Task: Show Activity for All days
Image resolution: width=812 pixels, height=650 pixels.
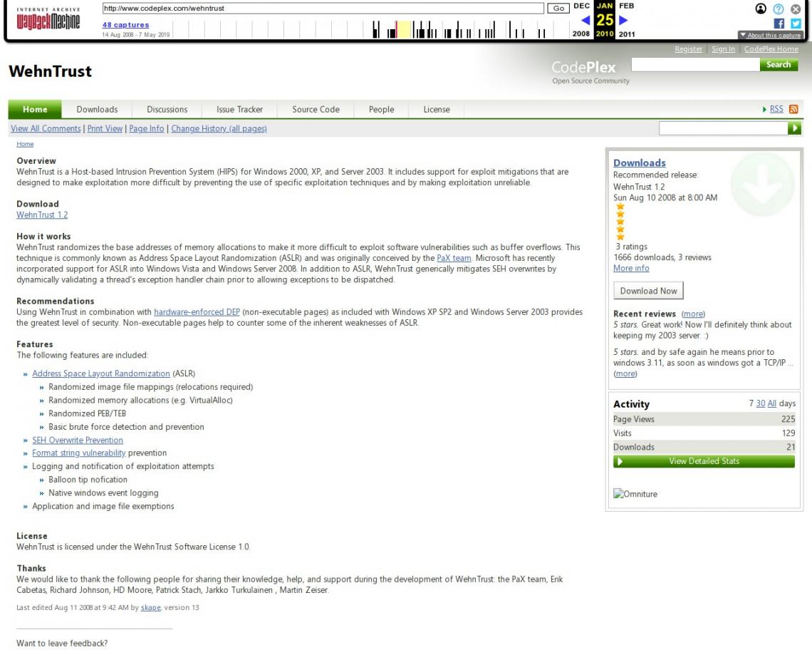Action: 771,403
